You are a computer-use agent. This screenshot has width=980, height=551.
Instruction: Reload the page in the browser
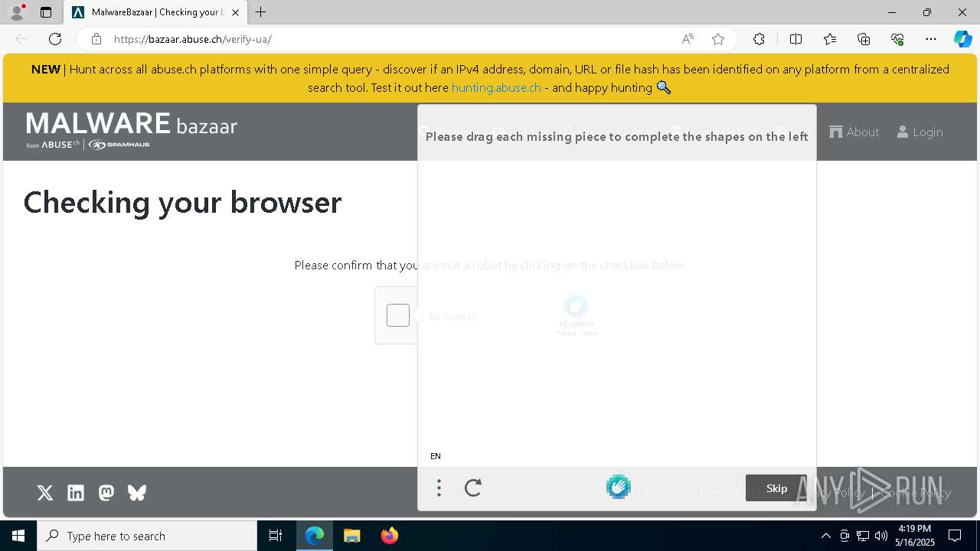[x=55, y=39]
